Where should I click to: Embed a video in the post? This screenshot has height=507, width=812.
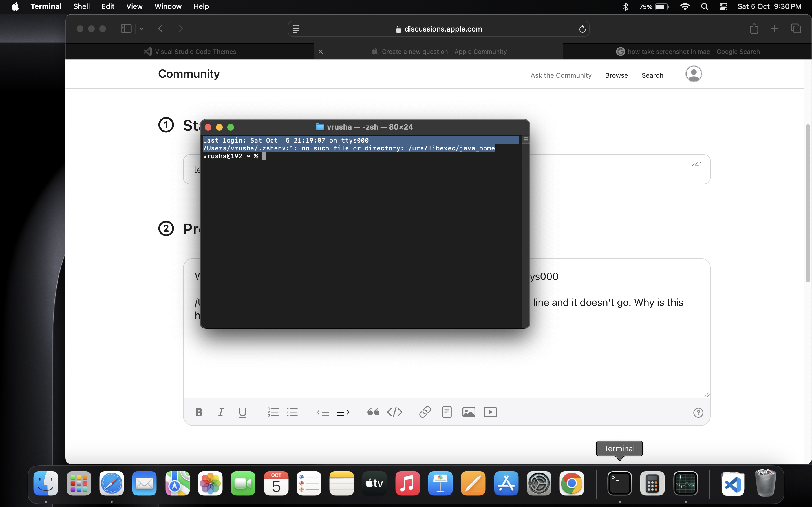pyautogui.click(x=490, y=412)
